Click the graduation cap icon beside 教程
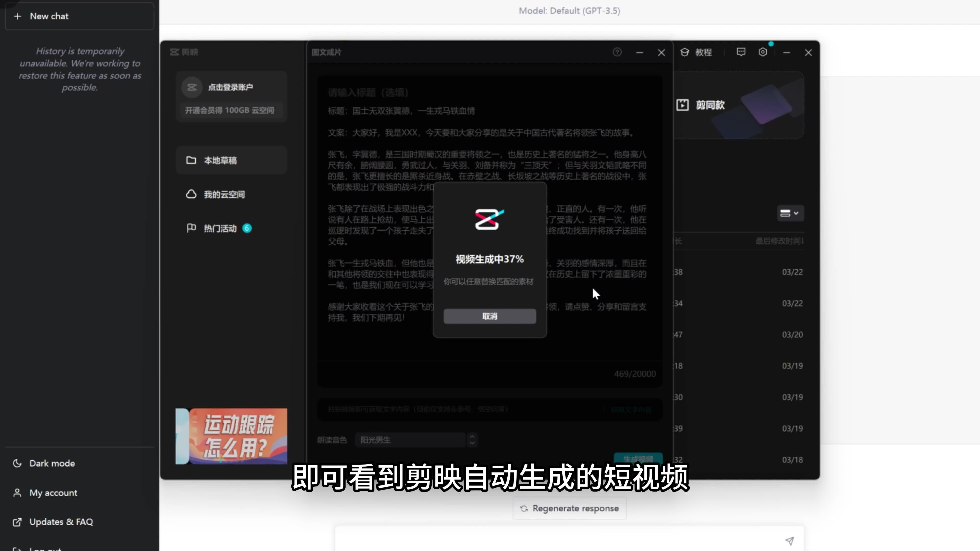 685,52
